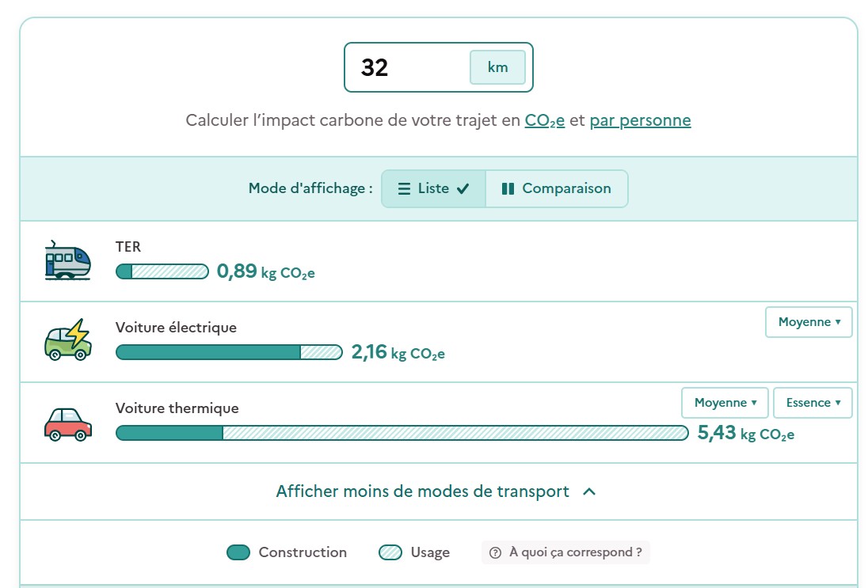Click the question mark help icon
The height and width of the screenshot is (588, 868).
tap(496, 552)
